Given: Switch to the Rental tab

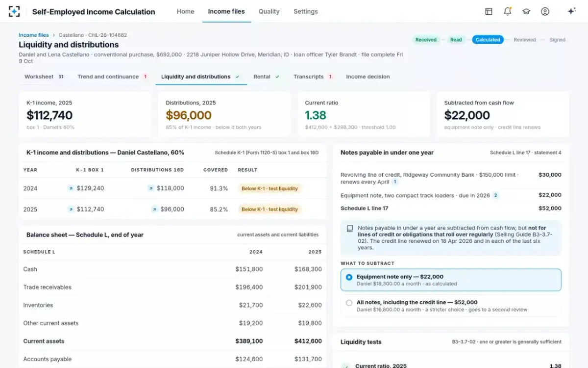Looking at the screenshot, I should pos(267,77).
